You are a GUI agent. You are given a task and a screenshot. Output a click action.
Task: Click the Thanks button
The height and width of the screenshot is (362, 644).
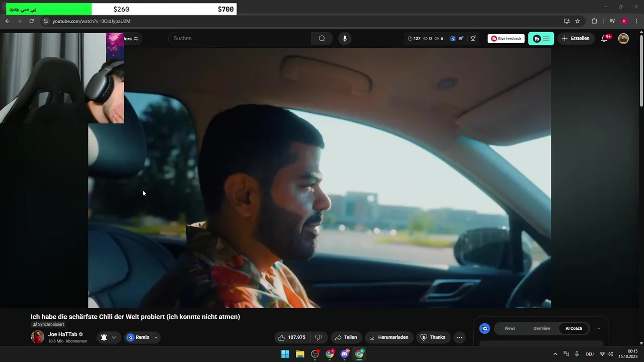coord(433,337)
